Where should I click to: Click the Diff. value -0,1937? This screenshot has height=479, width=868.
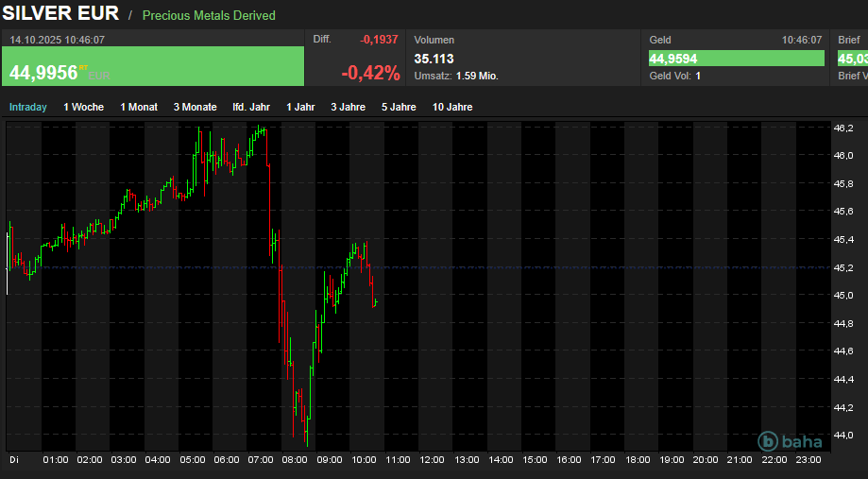379,40
